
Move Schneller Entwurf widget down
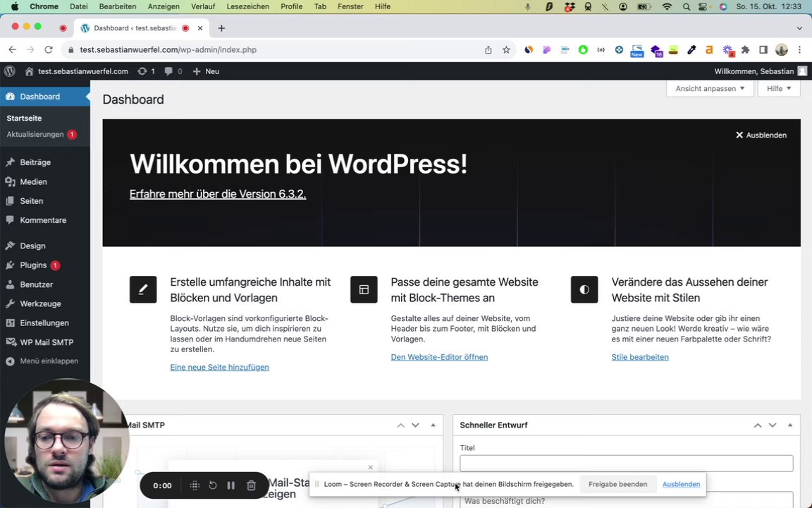772,425
